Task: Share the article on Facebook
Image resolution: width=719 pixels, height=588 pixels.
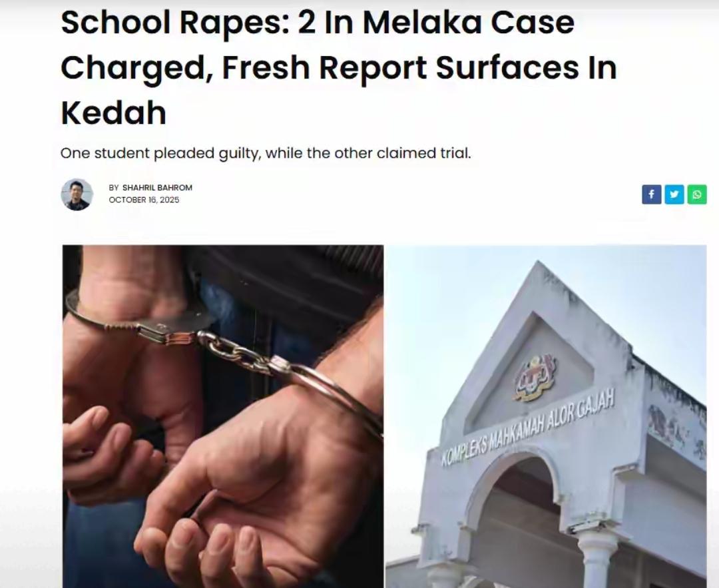Action: 651,194
